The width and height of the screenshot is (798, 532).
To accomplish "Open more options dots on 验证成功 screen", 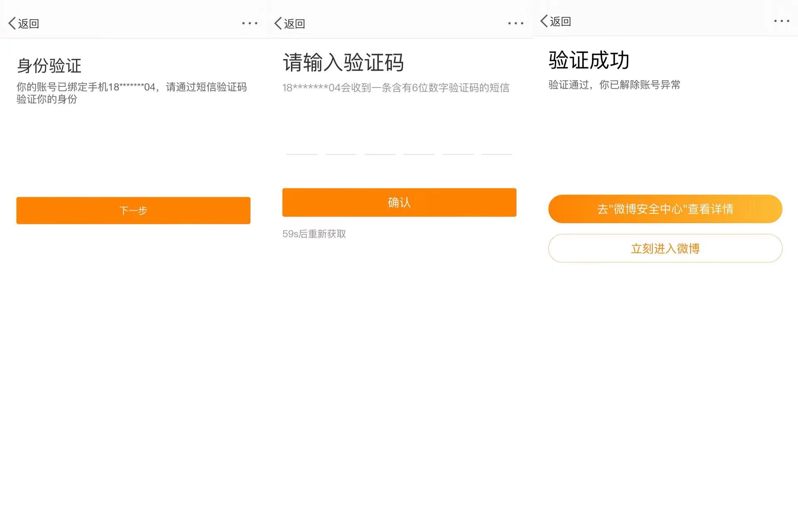I will pyautogui.click(x=781, y=21).
